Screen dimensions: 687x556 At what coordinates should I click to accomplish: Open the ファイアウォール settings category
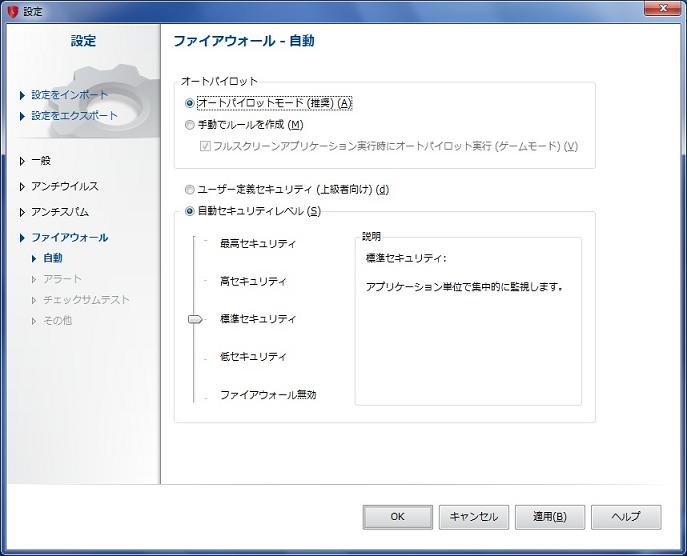pyautogui.click(x=70, y=237)
